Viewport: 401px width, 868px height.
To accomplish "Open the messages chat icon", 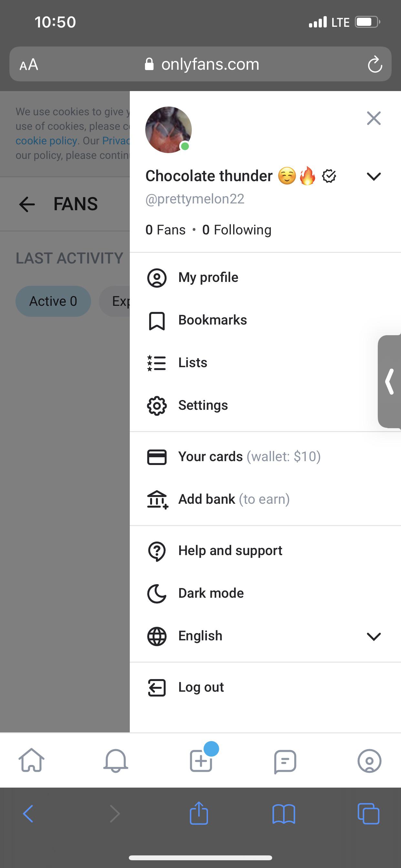I will (x=285, y=761).
